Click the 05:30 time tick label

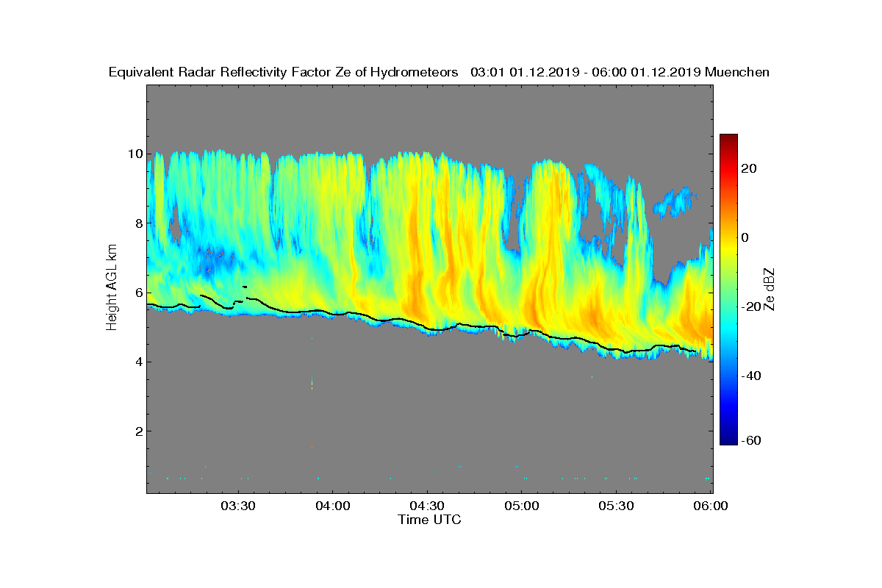click(616, 506)
